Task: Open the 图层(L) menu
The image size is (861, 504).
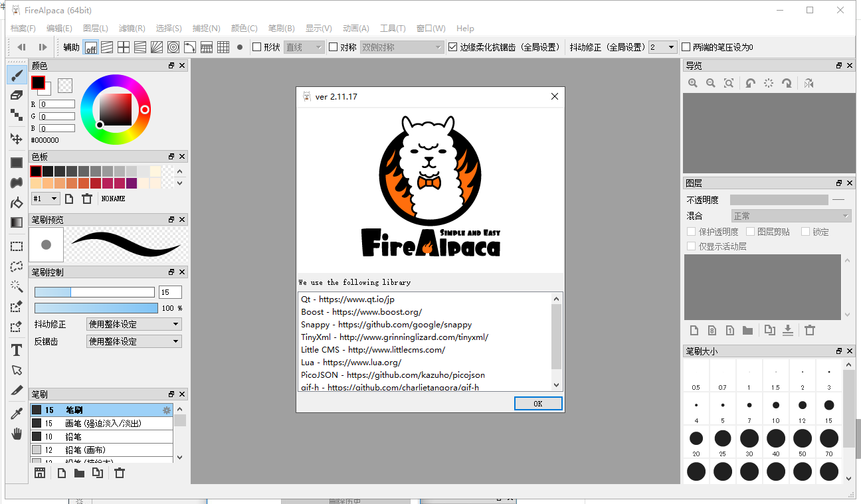Action: pyautogui.click(x=96, y=28)
